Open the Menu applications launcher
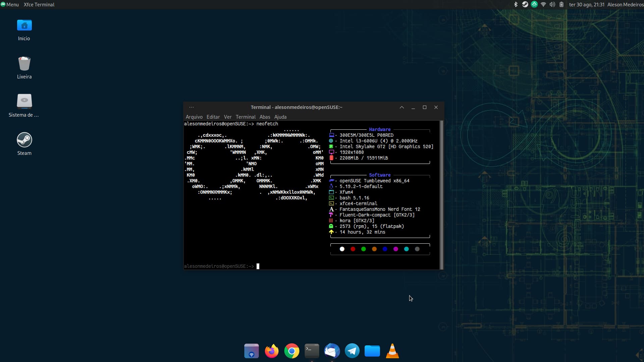The height and width of the screenshot is (362, 644). [x=10, y=4]
